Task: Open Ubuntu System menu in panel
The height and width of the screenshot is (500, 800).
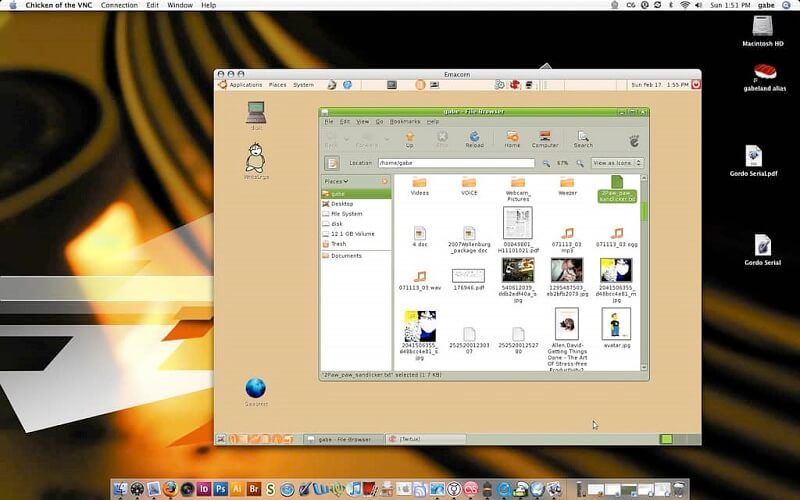Action: [304, 85]
